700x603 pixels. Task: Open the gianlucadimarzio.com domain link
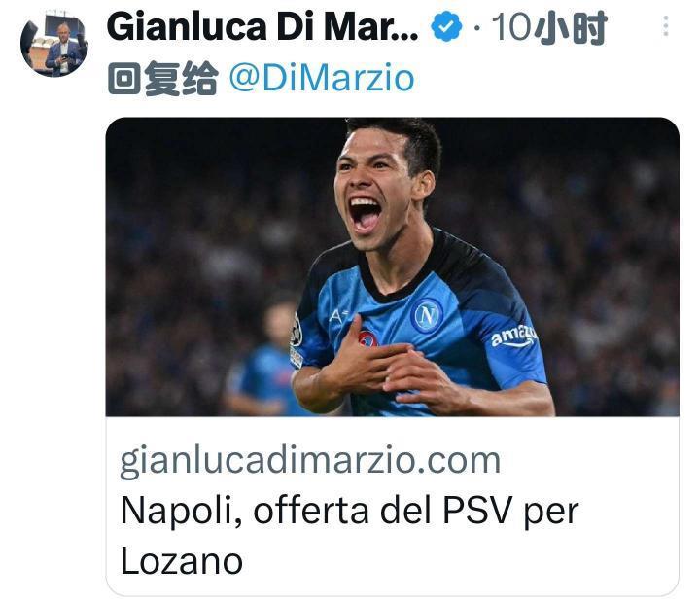tap(310, 460)
